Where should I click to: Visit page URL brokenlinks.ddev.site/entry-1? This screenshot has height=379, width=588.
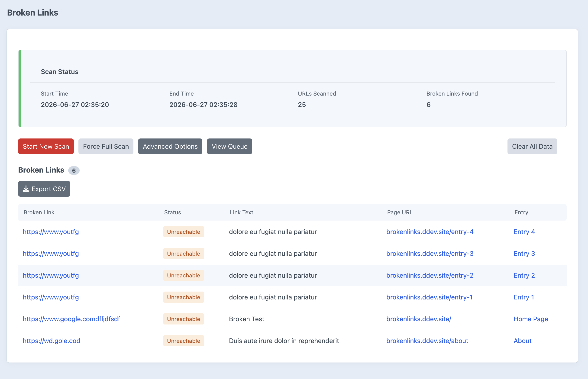[429, 297]
